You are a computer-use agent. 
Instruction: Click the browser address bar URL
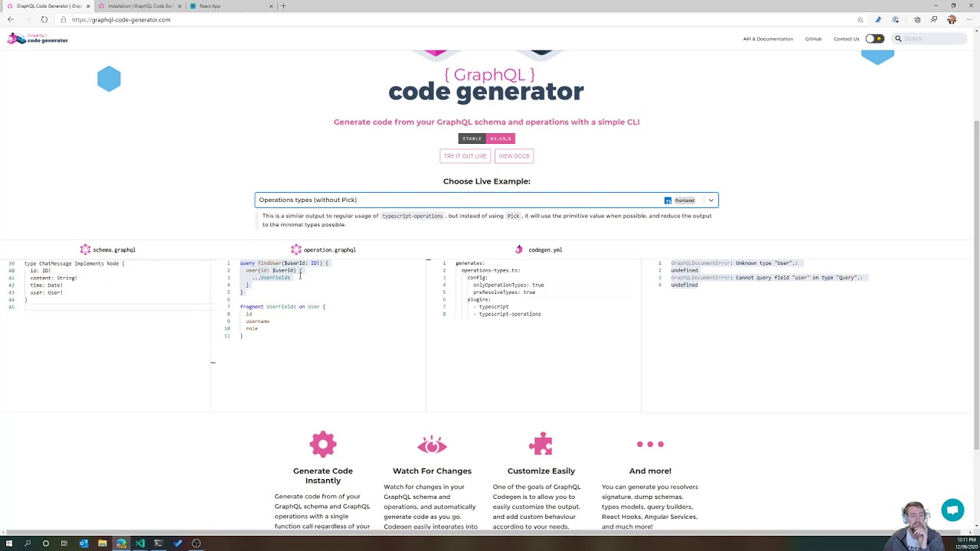click(121, 20)
